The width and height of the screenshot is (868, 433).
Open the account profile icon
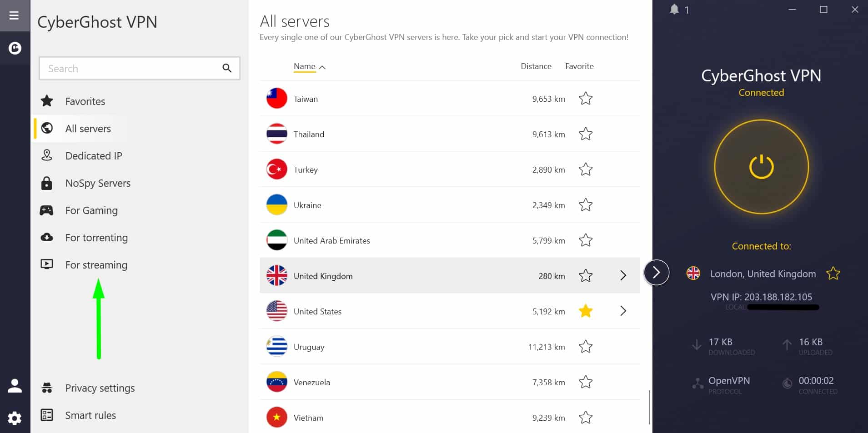click(x=15, y=386)
